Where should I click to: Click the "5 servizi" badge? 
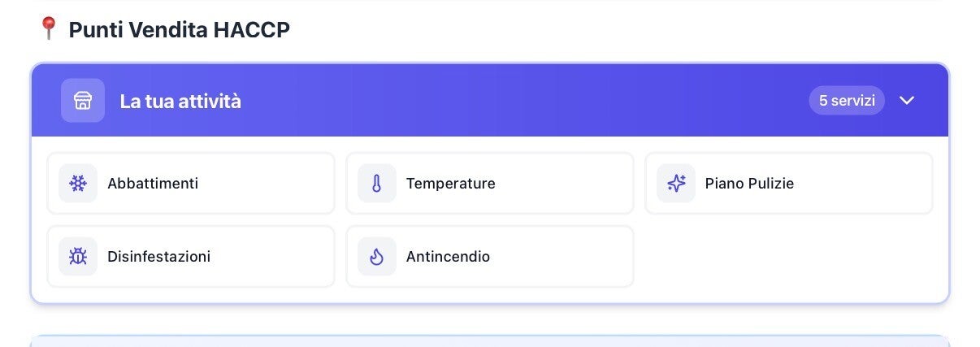[846, 101]
